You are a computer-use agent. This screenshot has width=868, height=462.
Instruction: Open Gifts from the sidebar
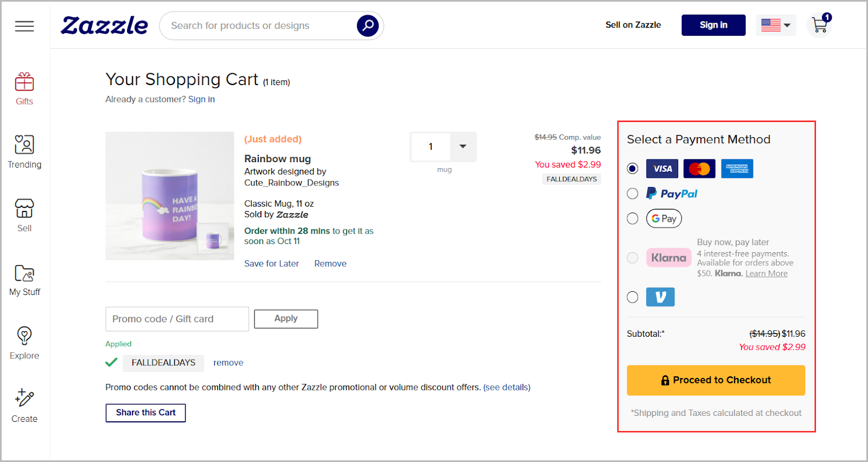pos(24,89)
